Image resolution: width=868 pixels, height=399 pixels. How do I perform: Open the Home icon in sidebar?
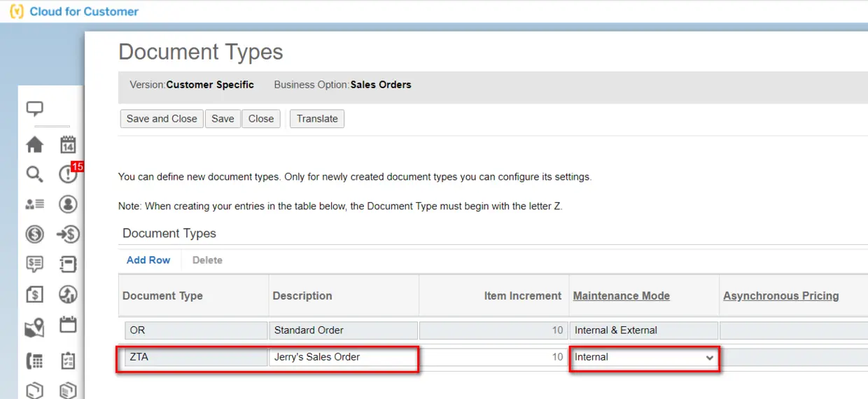tap(34, 145)
